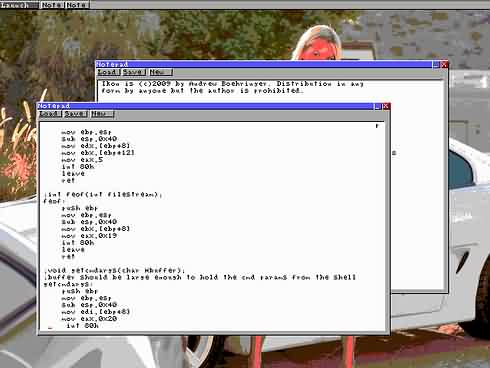Click the front Notepad blue title bar
Image resolution: width=490 pixels, height=368 pixels.
[205, 106]
